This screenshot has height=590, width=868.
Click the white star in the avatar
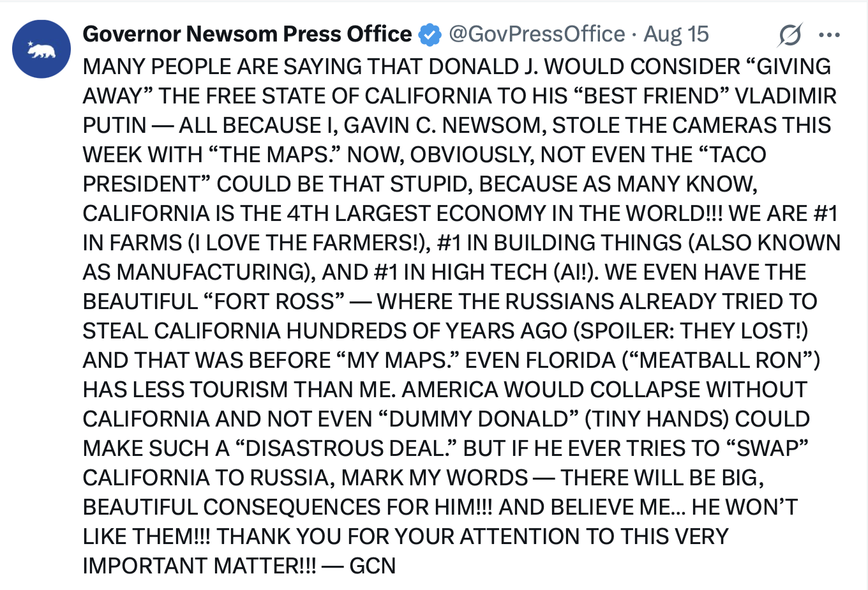(29, 45)
